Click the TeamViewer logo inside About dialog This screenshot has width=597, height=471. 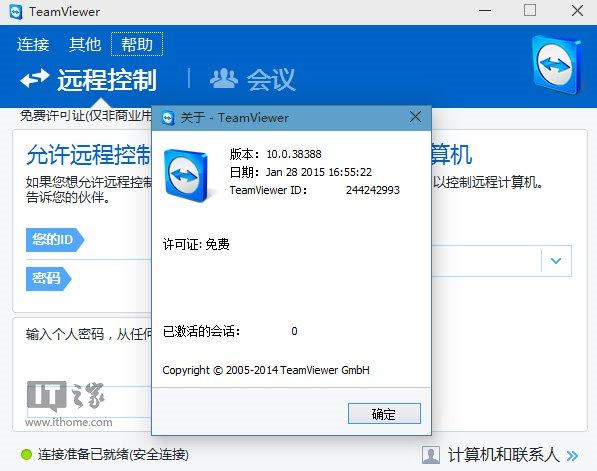186,176
